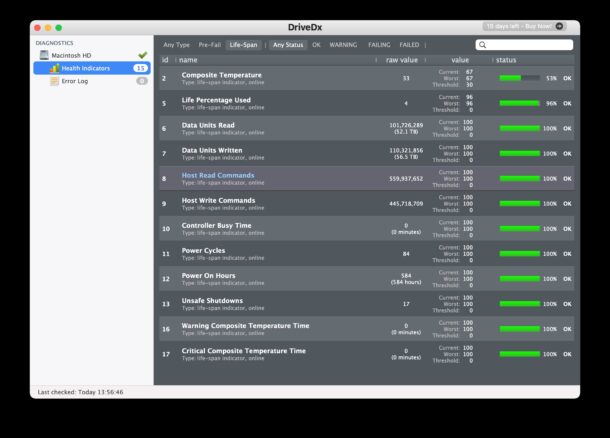Screen dimensions: 610x438
Task: Select the Composite Temperature row name
Action: [x=222, y=75]
